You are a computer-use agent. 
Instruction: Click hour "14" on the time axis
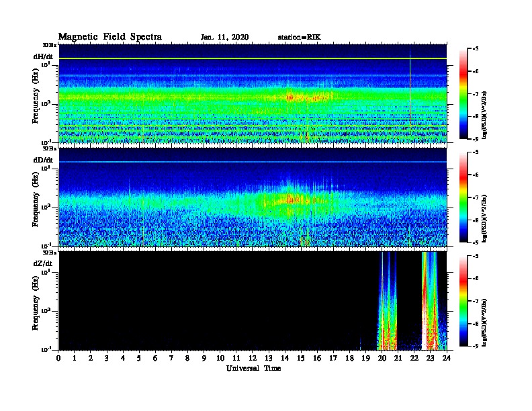[x=285, y=359]
